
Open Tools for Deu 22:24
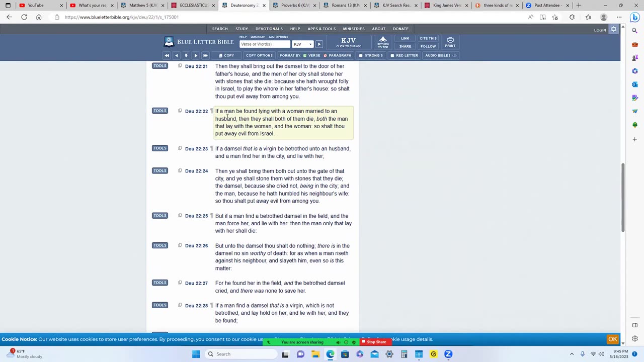pos(160,171)
